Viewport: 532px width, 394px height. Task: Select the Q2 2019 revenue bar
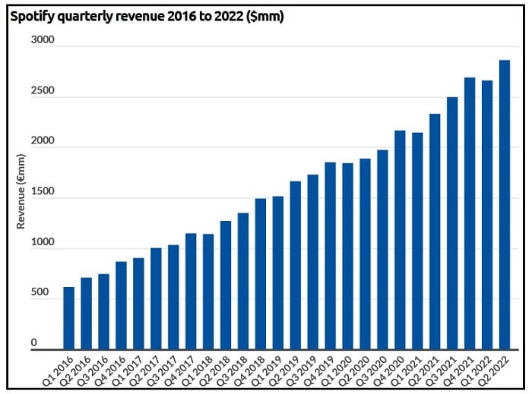296,265
